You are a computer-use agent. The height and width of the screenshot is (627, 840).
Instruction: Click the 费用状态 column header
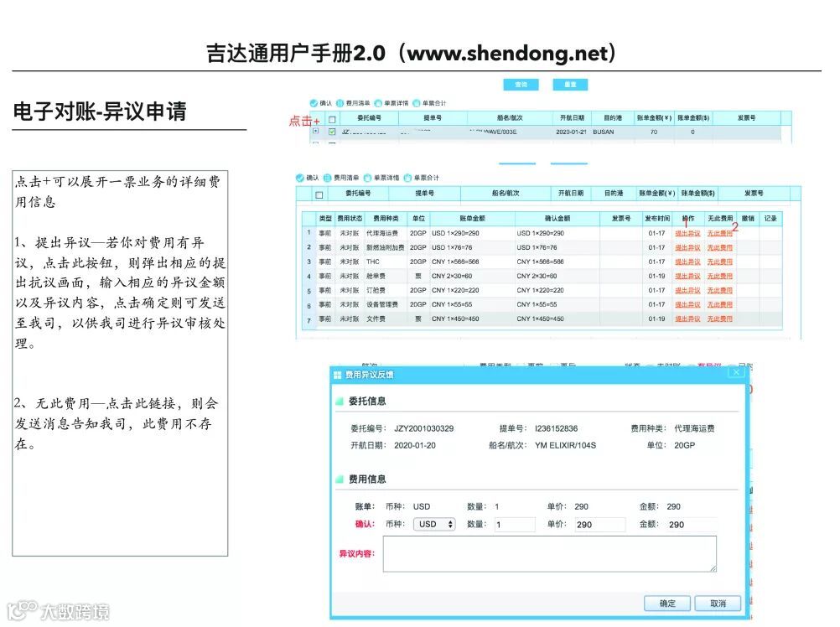tap(350, 219)
